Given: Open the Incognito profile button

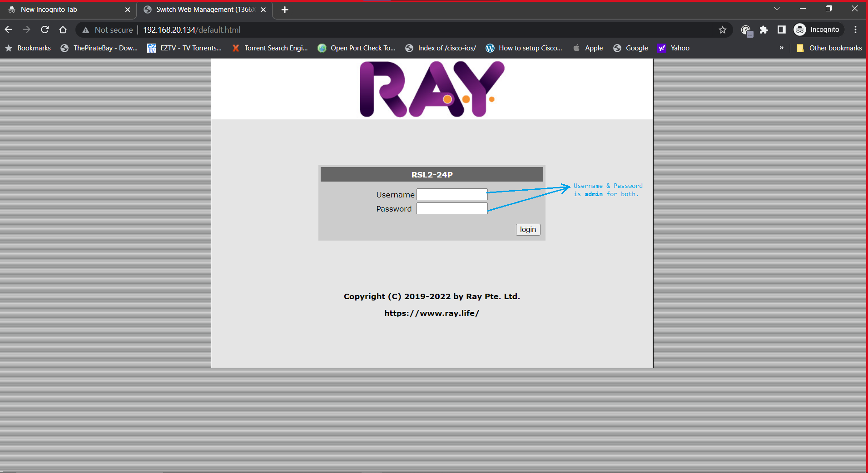Looking at the screenshot, I should click(818, 30).
